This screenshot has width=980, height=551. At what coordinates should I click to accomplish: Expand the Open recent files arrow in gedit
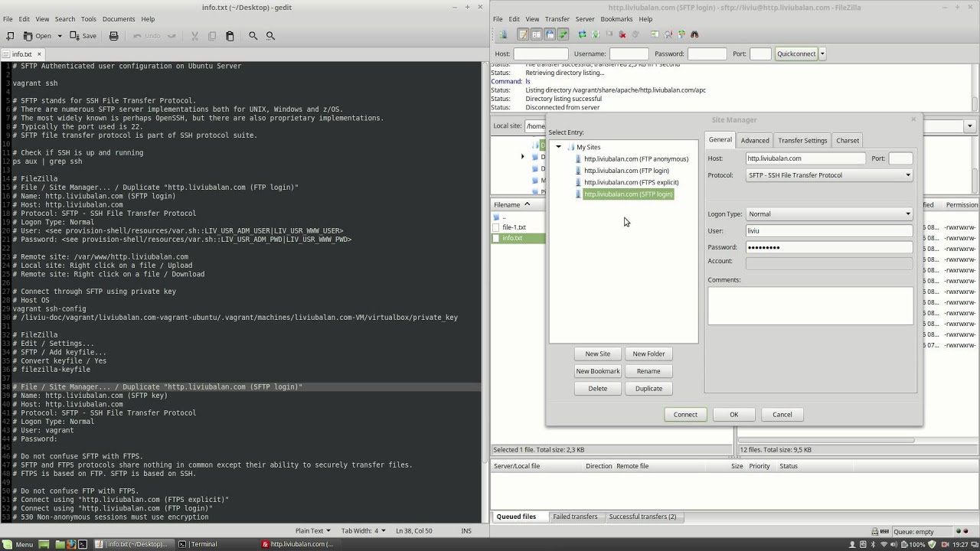[x=60, y=36]
